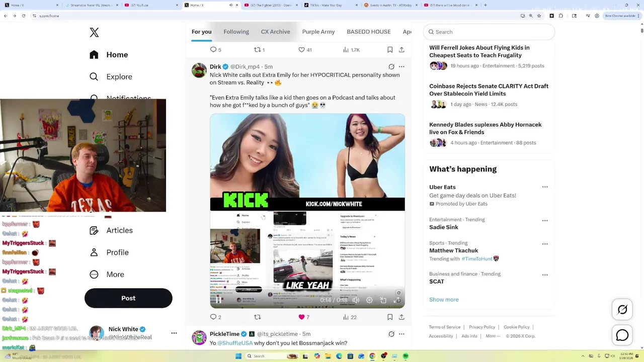This screenshot has width=644, height=362.
Task: Open Will Ferrell flying kids story
Action: click(489, 57)
